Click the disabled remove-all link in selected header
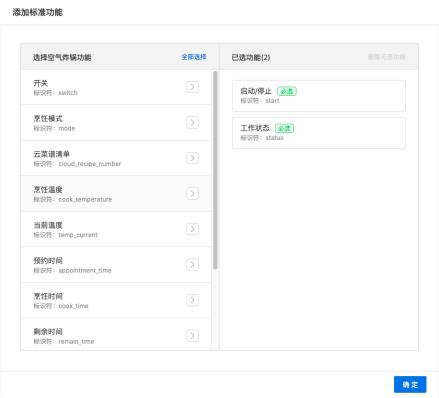 [386, 57]
